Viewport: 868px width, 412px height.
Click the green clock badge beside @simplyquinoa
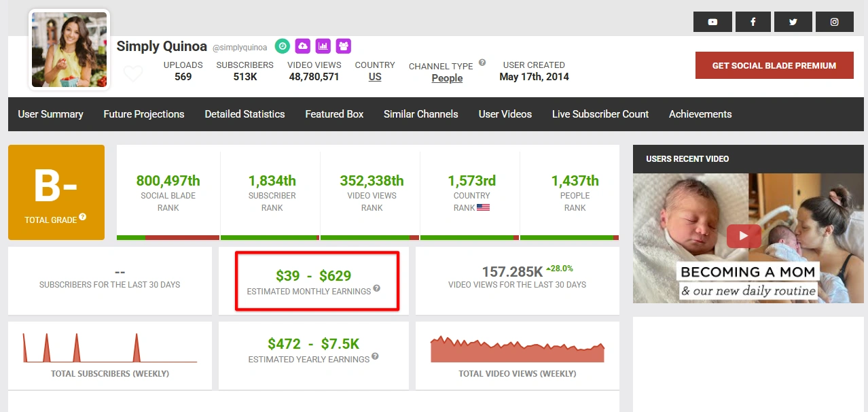tap(283, 46)
